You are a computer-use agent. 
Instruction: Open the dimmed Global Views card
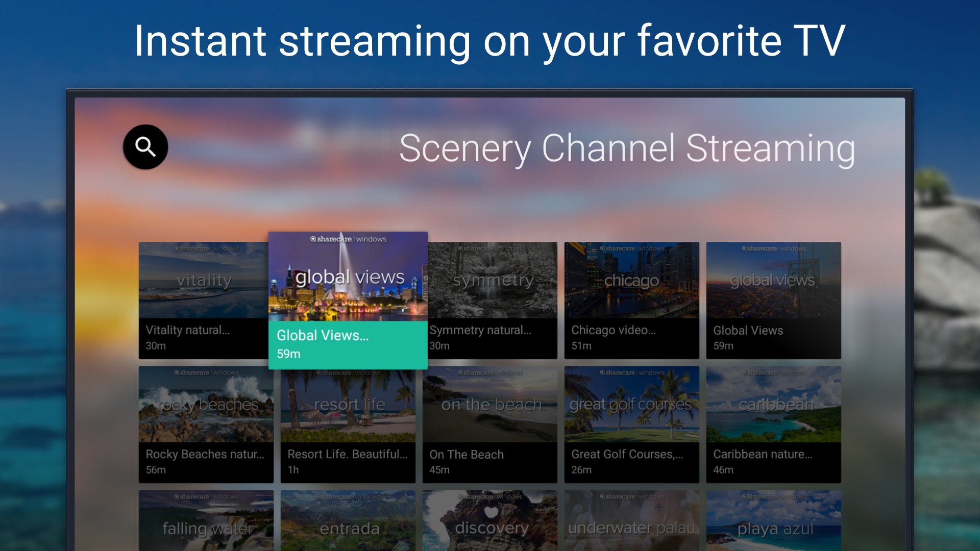pos(774,300)
